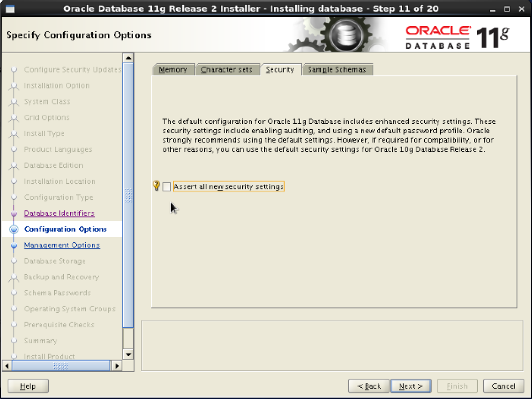Viewport: 532px width, 399px height.
Task: Click the System Class step text
Action: [x=47, y=102]
